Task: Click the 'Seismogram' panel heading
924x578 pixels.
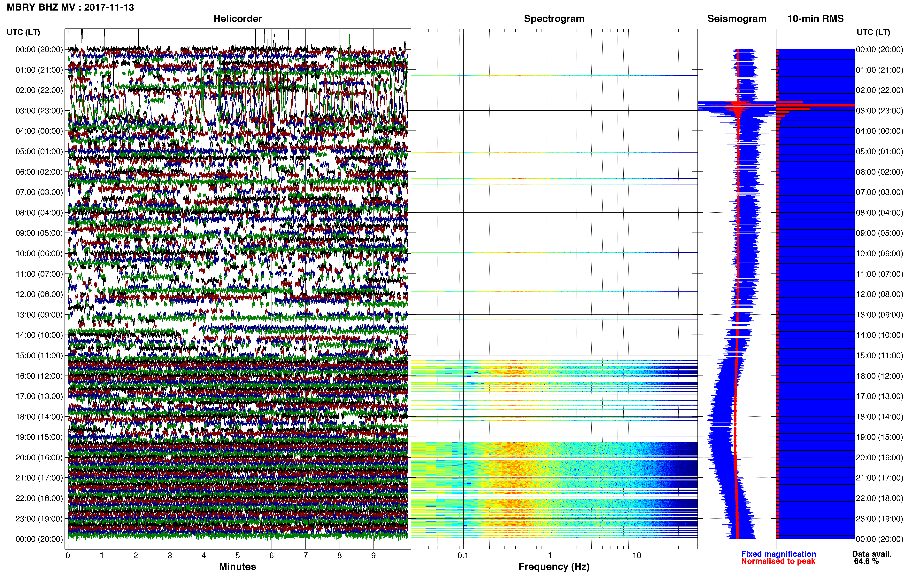Action: pyautogui.click(x=737, y=18)
